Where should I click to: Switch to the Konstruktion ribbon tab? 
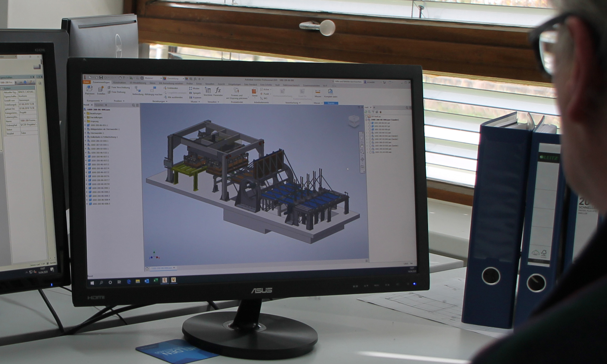[x=120, y=83]
